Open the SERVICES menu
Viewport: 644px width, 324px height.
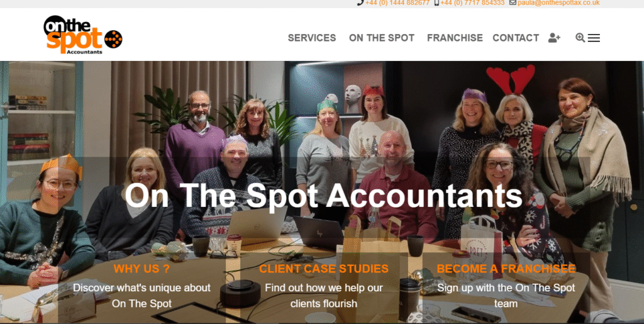pyautogui.click(x=312, y=38)
